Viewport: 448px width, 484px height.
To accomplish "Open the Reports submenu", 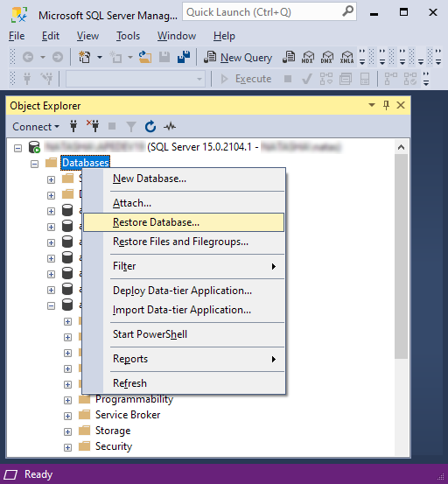I will 184,359.
